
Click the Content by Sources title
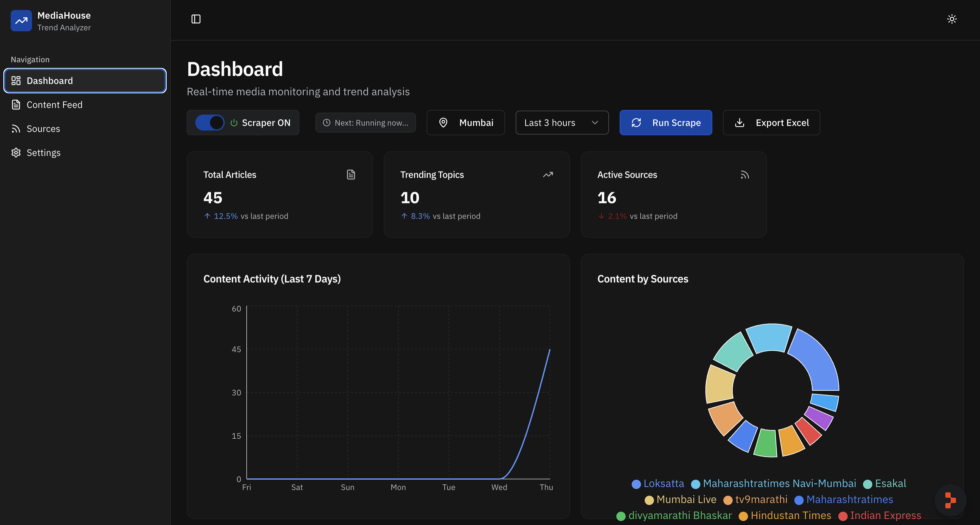643,279
